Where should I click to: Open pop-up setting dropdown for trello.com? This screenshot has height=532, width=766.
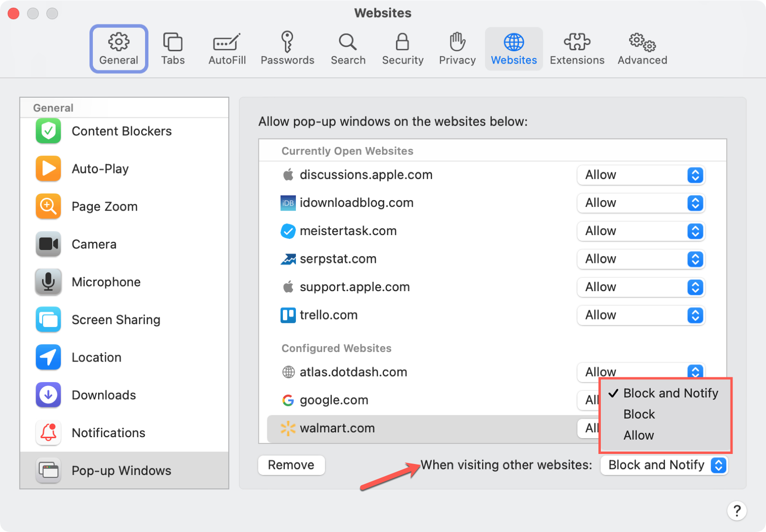coord(641,315)
